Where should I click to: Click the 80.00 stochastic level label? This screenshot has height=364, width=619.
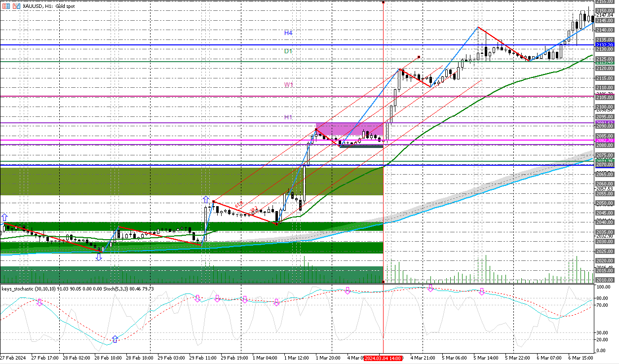click(602, 298)
